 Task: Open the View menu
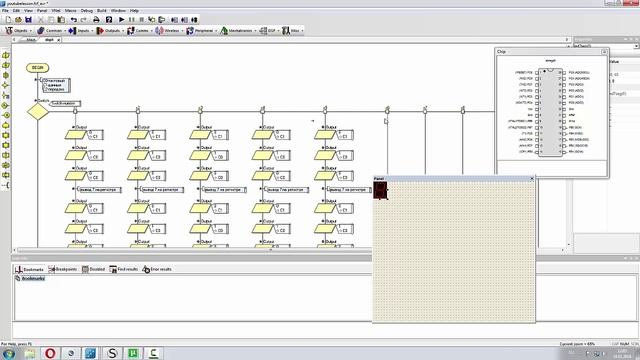pos(29,10)
